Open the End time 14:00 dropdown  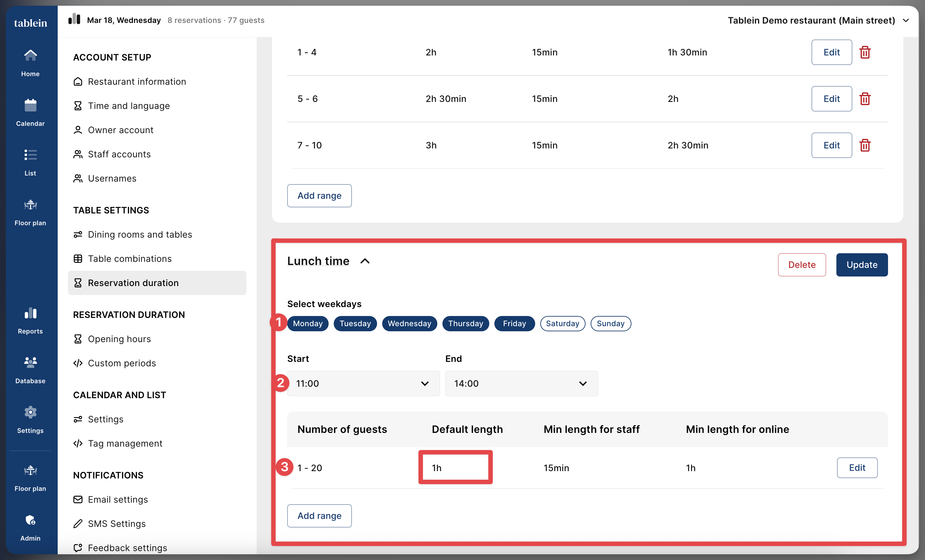(x=521, y=383)
